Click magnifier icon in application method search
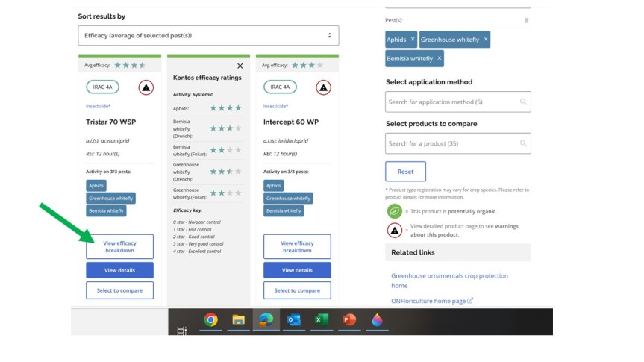This screenshot has width=644, height=362. click(523, 102)
